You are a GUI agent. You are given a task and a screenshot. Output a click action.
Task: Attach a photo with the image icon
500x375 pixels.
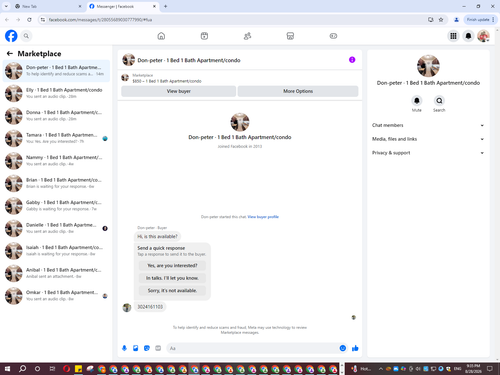(x=136, y=348)
